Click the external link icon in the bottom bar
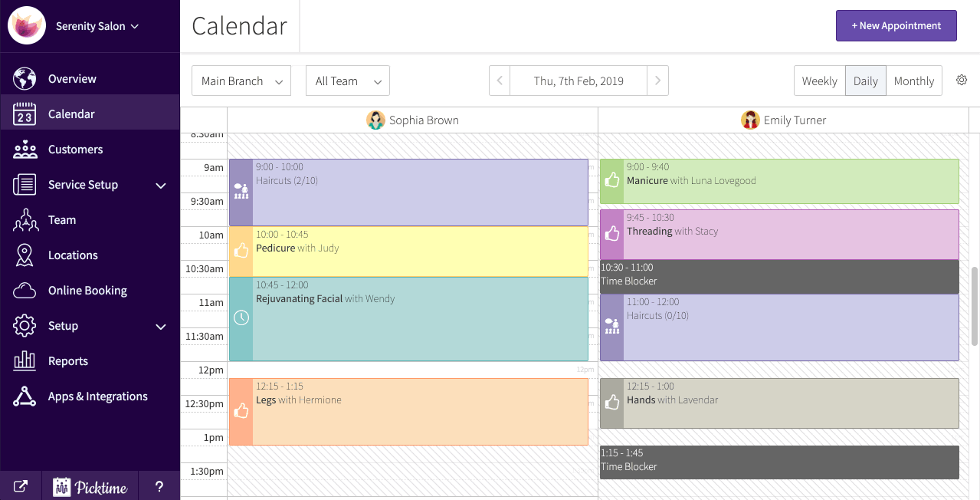Image resolution: width=980 pixels, height=500 pixels. pos(21,486)
